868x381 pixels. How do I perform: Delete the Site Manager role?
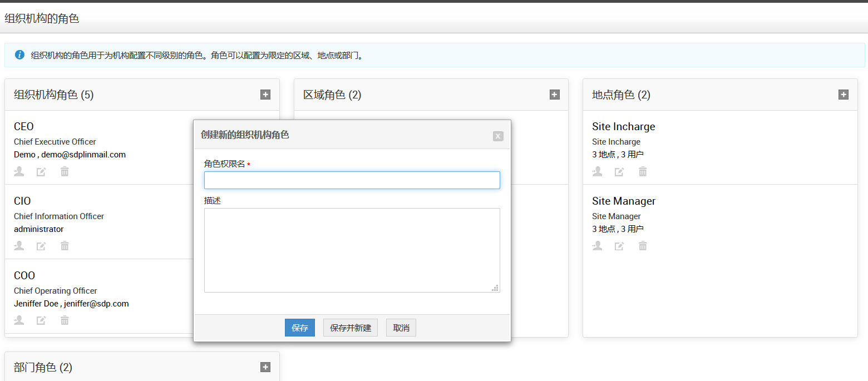[643, 246]
